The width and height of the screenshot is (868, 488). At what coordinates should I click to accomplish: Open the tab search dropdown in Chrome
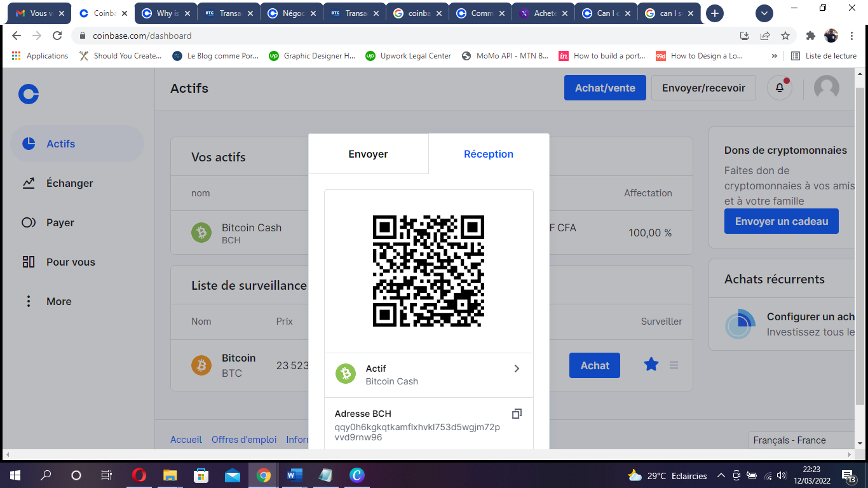(764, 13)
